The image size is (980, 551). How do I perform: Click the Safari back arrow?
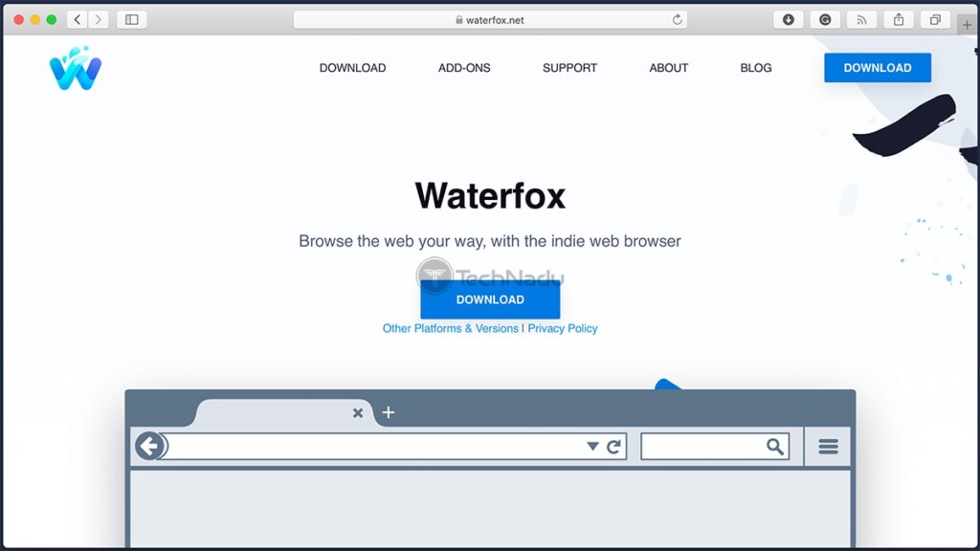point(78,20)
